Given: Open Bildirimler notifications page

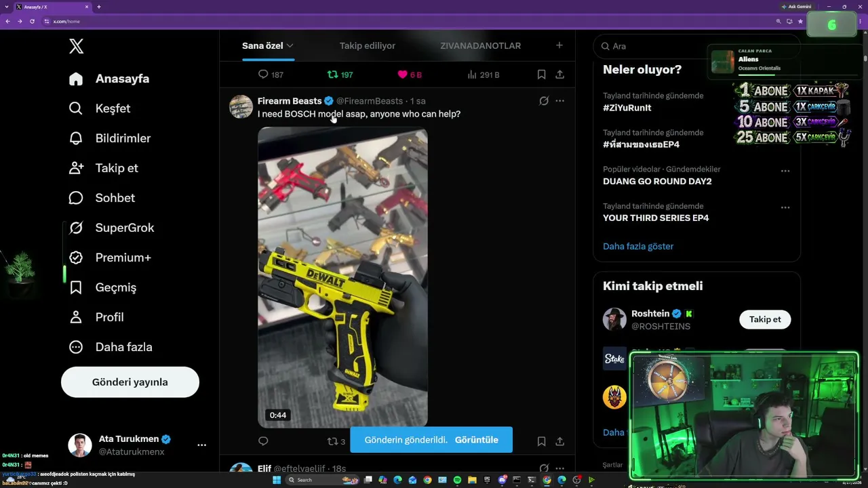Looking at the screenshot, I should coord(110,138).
